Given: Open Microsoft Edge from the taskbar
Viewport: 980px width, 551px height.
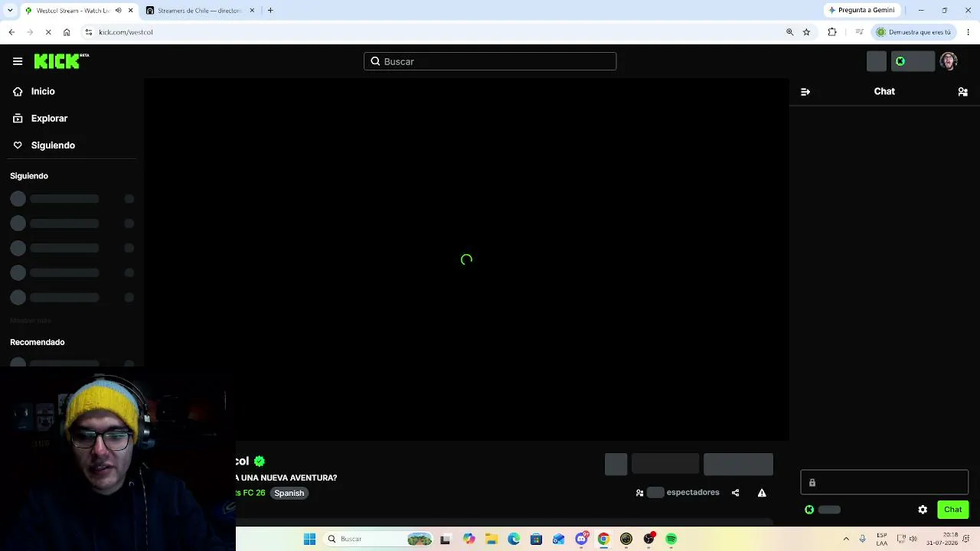Looking at the screenshot, I should tap(514, 539).
